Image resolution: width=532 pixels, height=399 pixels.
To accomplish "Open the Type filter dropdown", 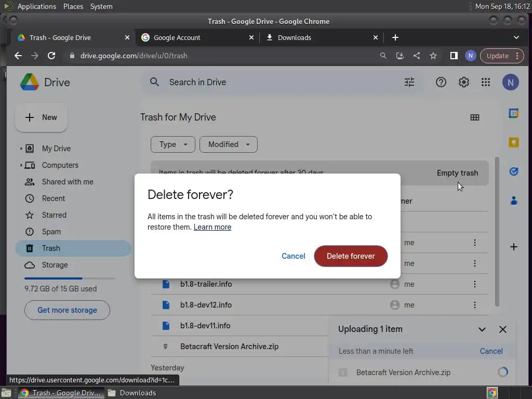I will pos(173,144).
